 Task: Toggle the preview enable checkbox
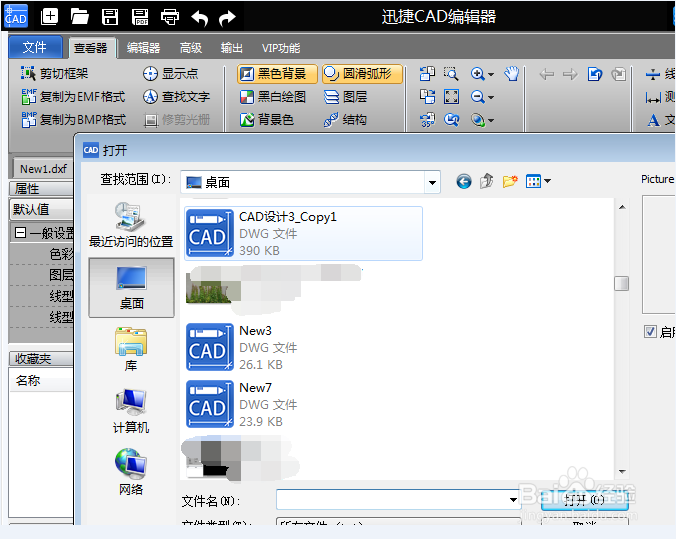coord(650,332)
